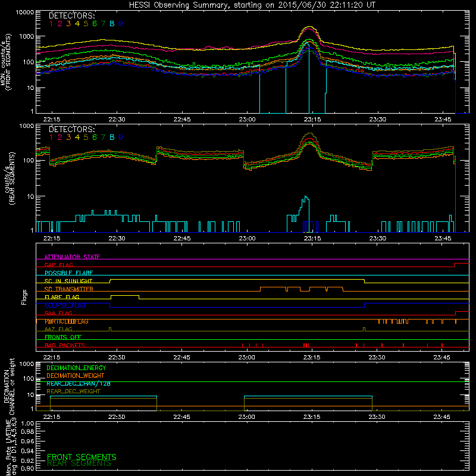Select blue detector 9 in rear segments legend
The height and width of the screenshot is (476, 476).
[121, 137]
